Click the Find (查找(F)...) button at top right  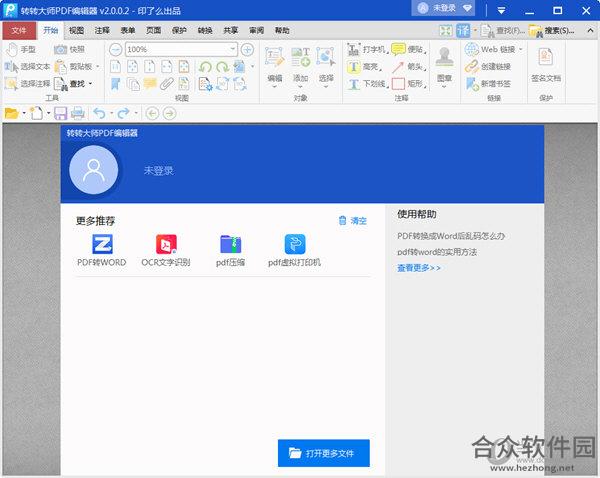[x=503, y=30]
